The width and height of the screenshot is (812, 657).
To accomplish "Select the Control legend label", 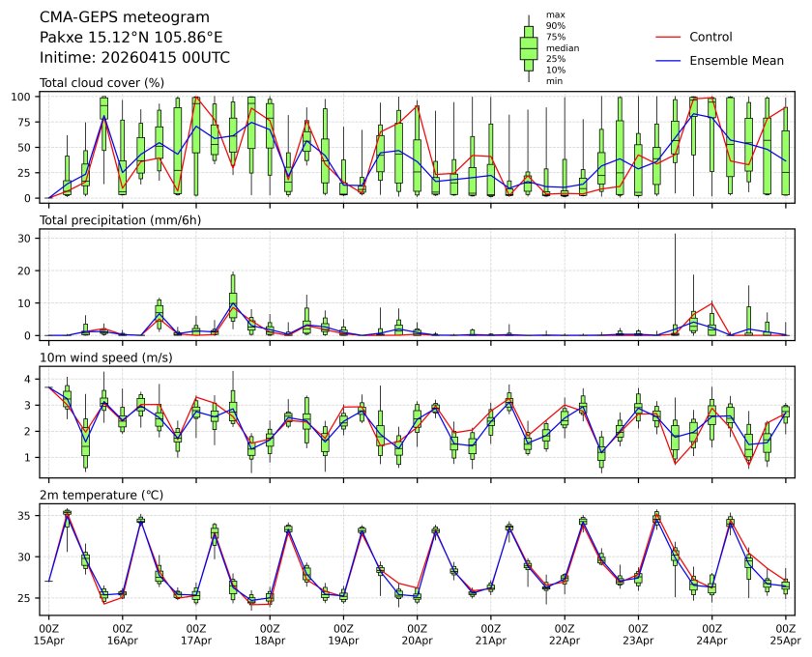I will tap(710, 37).
